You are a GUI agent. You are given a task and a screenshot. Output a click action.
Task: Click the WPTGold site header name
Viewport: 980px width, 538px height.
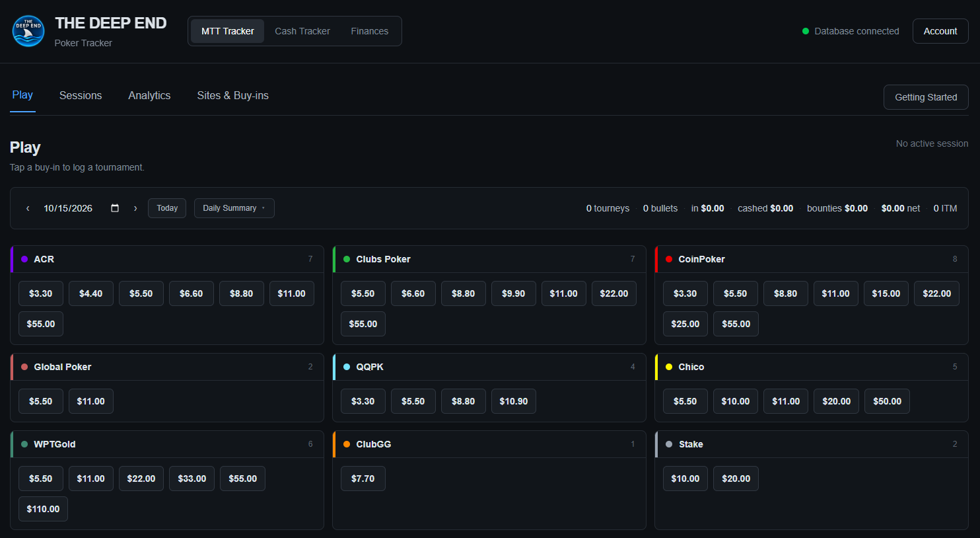tap(55, 444)
